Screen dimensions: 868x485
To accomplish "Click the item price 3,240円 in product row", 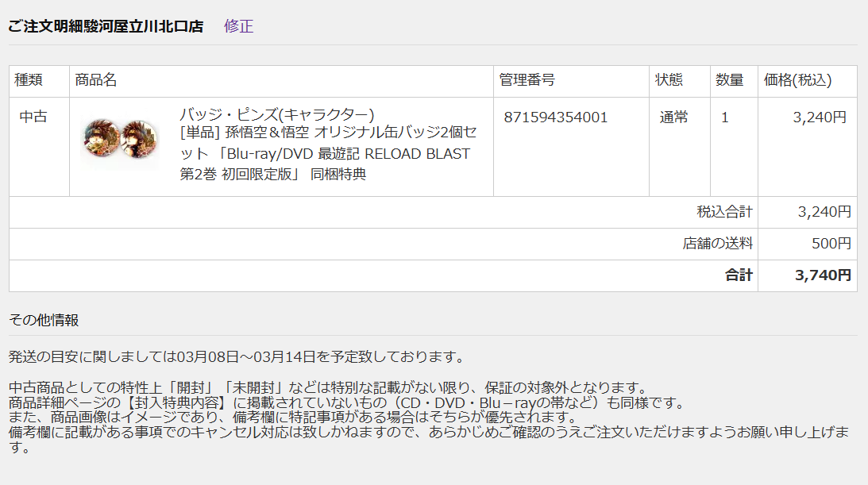I will [820, 117].
